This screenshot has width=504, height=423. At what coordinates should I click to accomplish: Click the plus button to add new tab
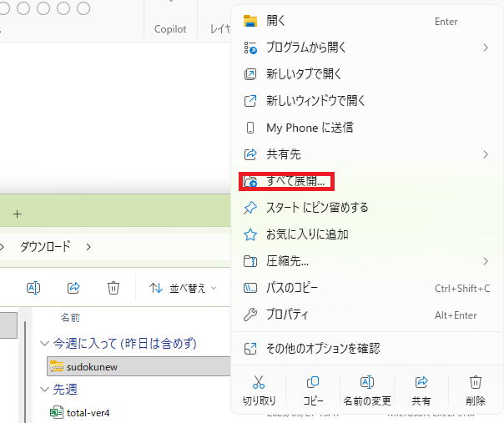[17, 214]
